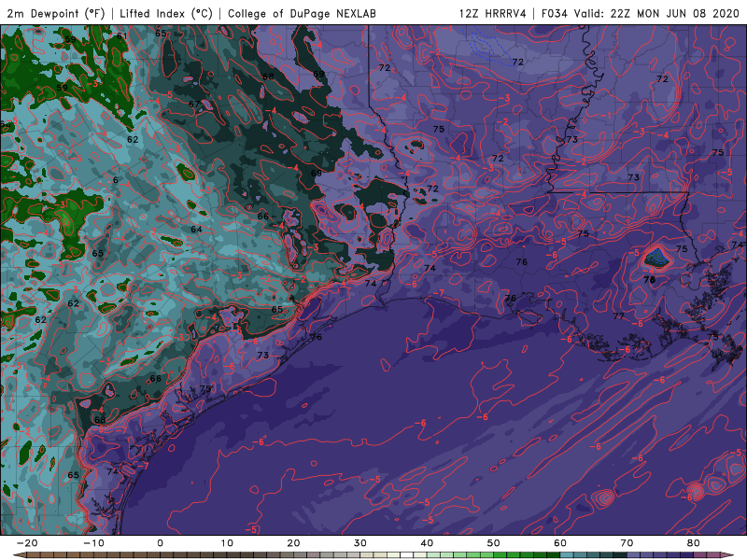Image resolution: width=747 pixels, height=560 pixels.
Task: Click the 60 label on the color scale
Action: (560, 543)
